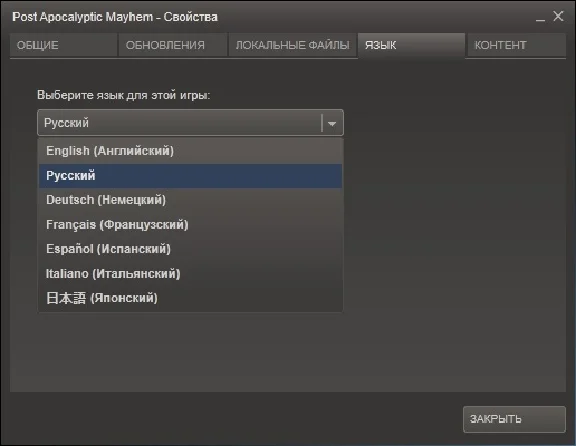576x446 pixels.
Task: Pick Deutsch (Немецкий) language option
Action: coord(190,200)
